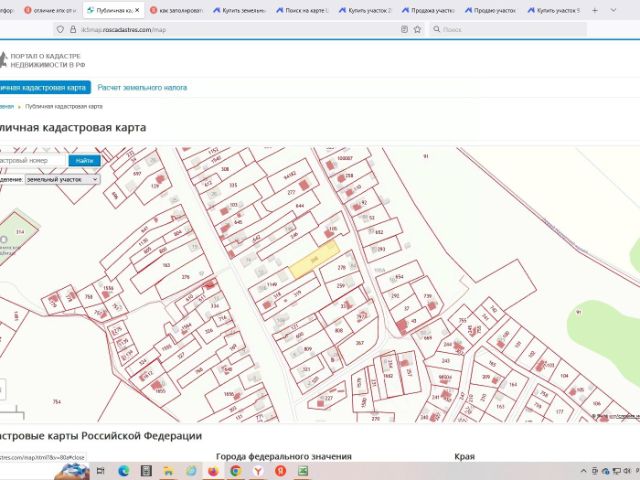
Task: Open Firefox from the taskbar
Action: click(213, 471)
